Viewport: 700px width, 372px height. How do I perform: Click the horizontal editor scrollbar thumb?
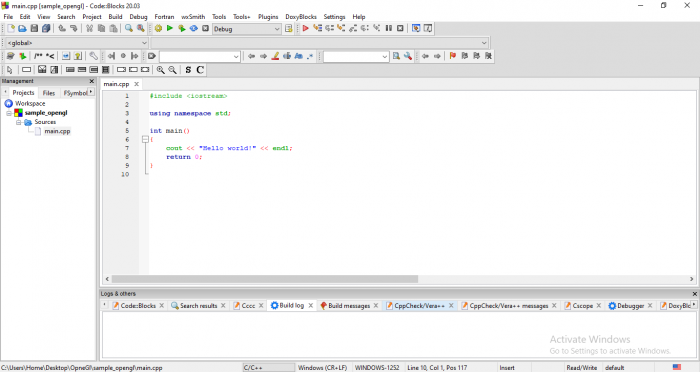pyautogui.click(x=265, y=279)
